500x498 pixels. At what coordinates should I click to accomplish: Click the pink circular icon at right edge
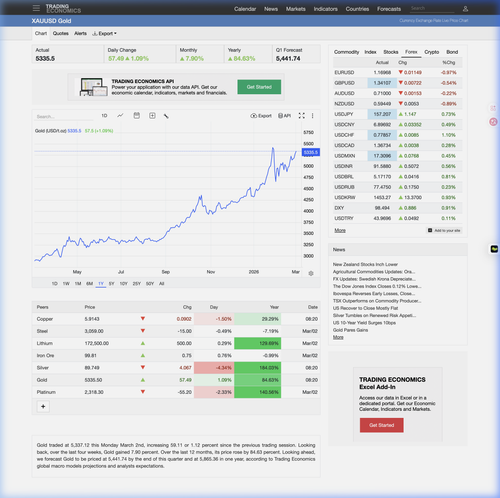click(x=493, y=122)
